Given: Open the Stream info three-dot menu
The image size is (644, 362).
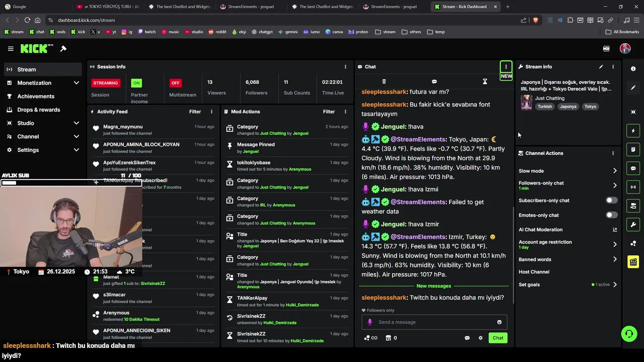Looking at the screenshot, I should point(613,66).
